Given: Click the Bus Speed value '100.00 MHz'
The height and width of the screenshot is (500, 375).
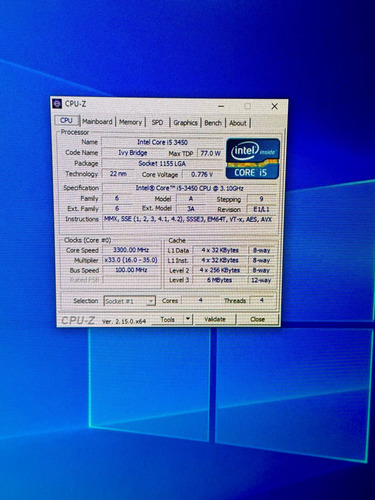Looking at the screenshot, I should click(x=131, y=270).
